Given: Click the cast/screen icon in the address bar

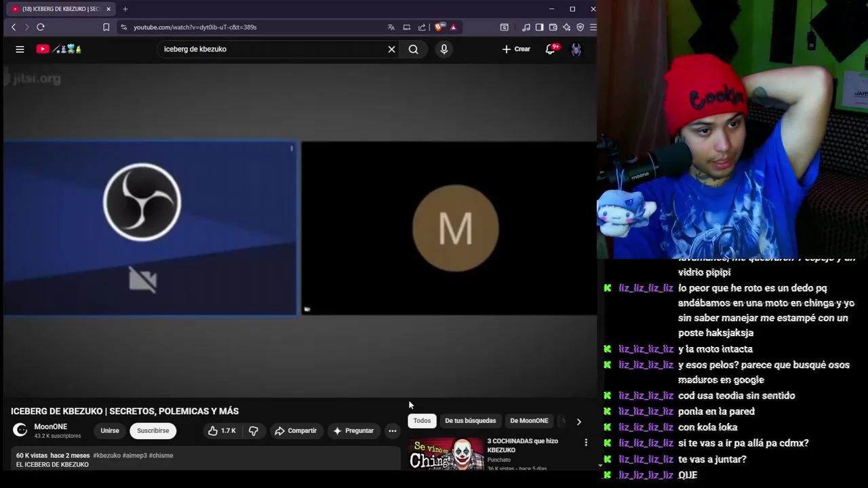Looking at the screenshot, I should (x=407, y=27).
